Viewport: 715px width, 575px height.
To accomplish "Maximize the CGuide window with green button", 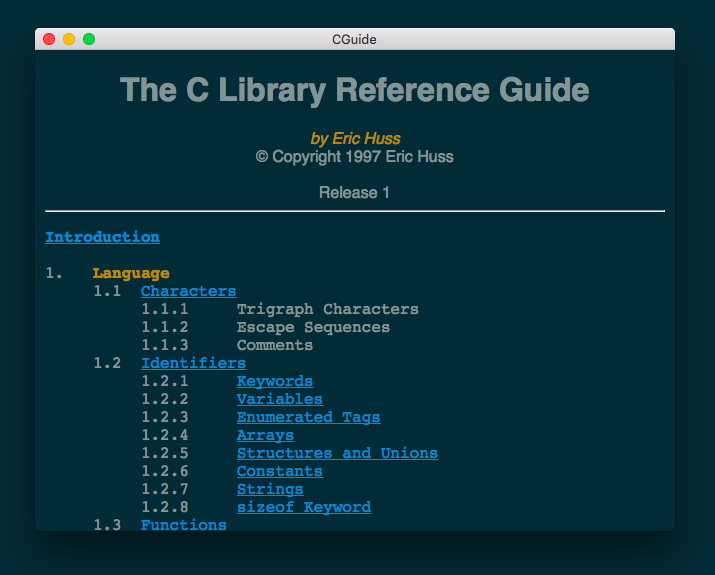I will 89,39.
